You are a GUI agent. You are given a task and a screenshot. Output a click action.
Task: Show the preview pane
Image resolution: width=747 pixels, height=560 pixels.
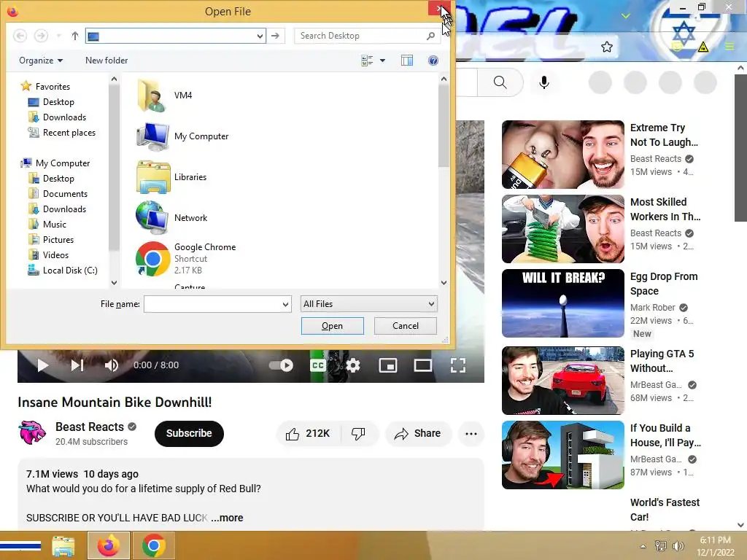pyautogui.click(x=407, y=61)
